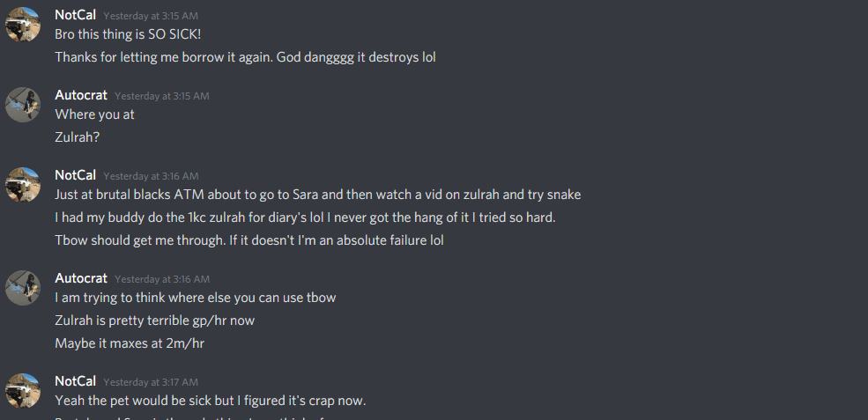Select the 'Thanks for letting me borrow it' message

coord(245,57)
